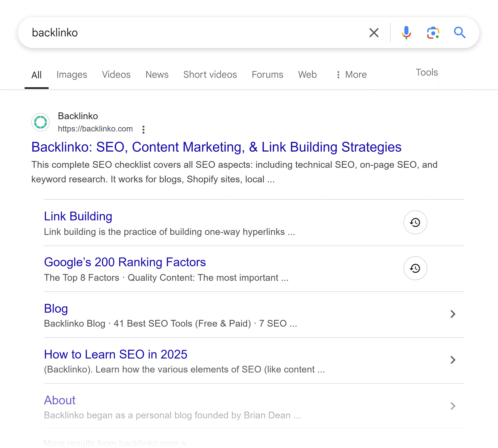This screenshot has height=448, width=498.
Task: Open the search Tools button
Action: pos(427,72)
